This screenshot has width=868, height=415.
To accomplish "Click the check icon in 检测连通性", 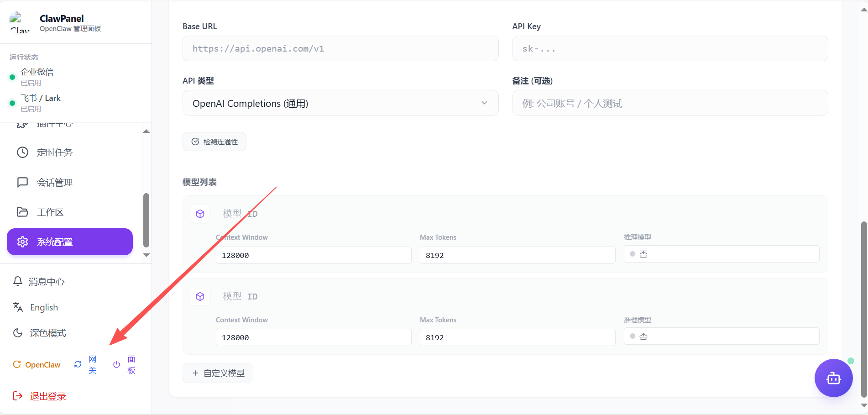I will pos(195,142).
